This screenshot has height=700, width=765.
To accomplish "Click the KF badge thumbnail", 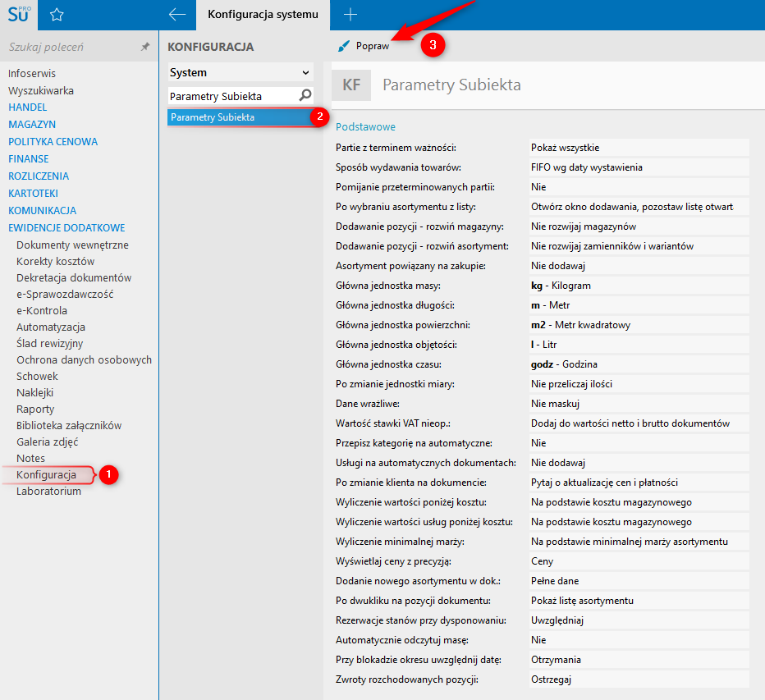I will [351, 85].
